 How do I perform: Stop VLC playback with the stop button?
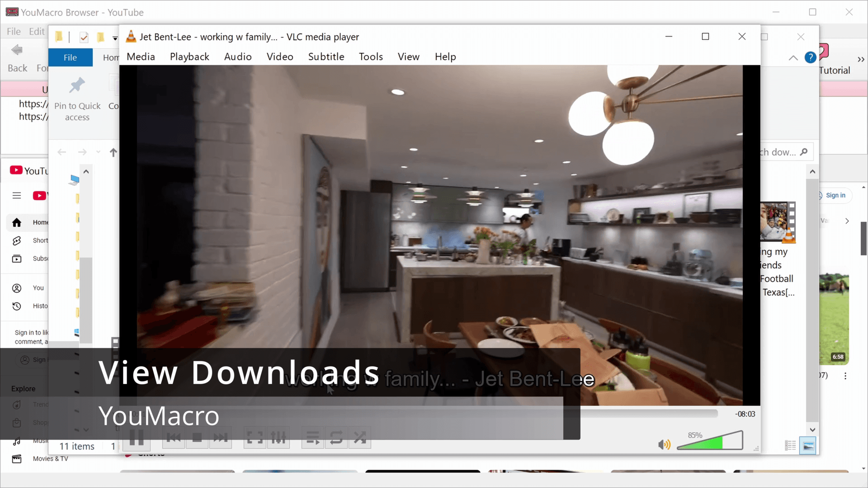point(197,437)
